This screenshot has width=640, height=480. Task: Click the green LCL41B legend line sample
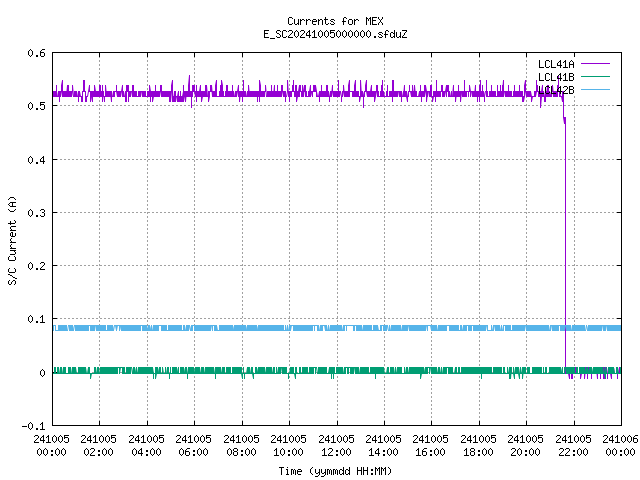pos(595,76)
